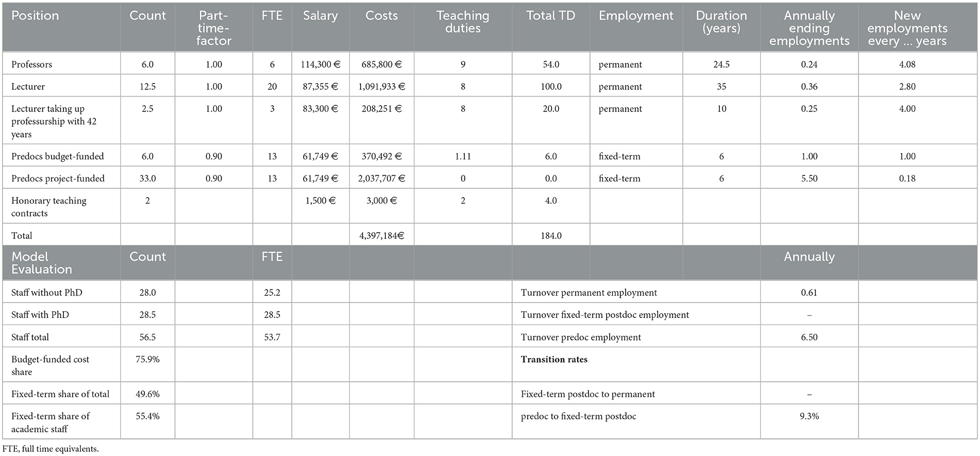Click the staff without PhD FTE '25.2'
This screenshot has height=456, width=980.
click(x=272, y=292)
